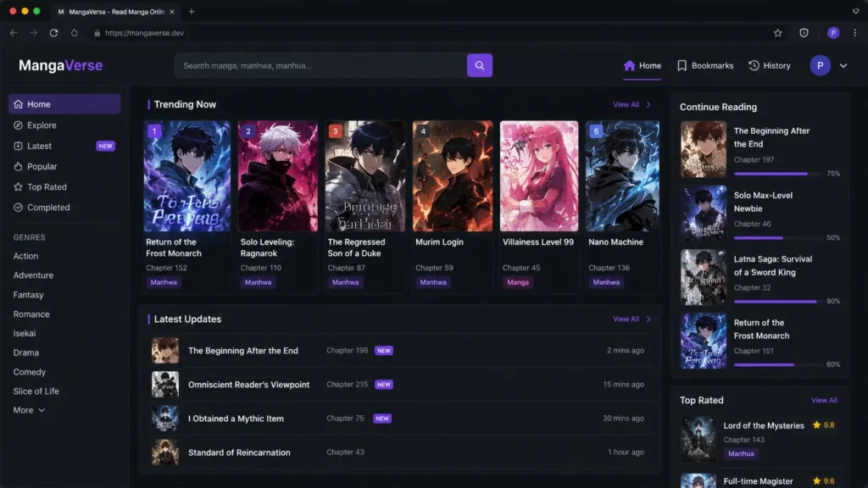The height and width of the screenshot is (488, 868).
Task: Click the purple search button
Action: 480,65
